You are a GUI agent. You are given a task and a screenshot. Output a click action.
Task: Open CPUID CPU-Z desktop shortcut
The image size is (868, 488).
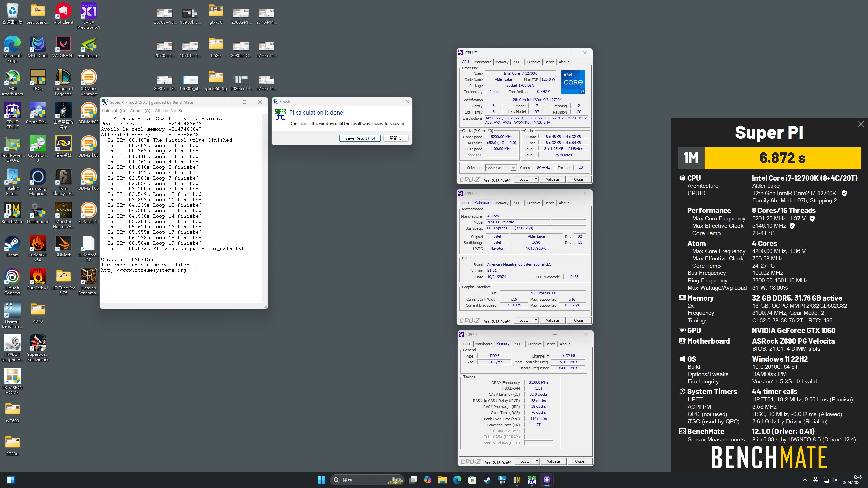coord(13,116)
